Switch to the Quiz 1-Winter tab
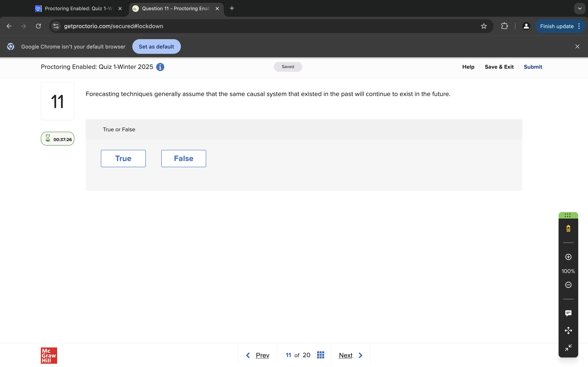 [78, 9]
